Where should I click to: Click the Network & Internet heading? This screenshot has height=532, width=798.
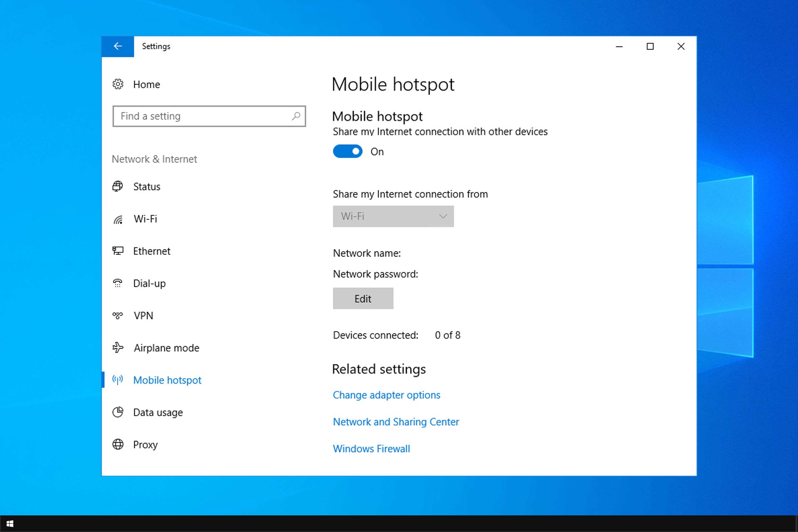[x=154, y=159]
